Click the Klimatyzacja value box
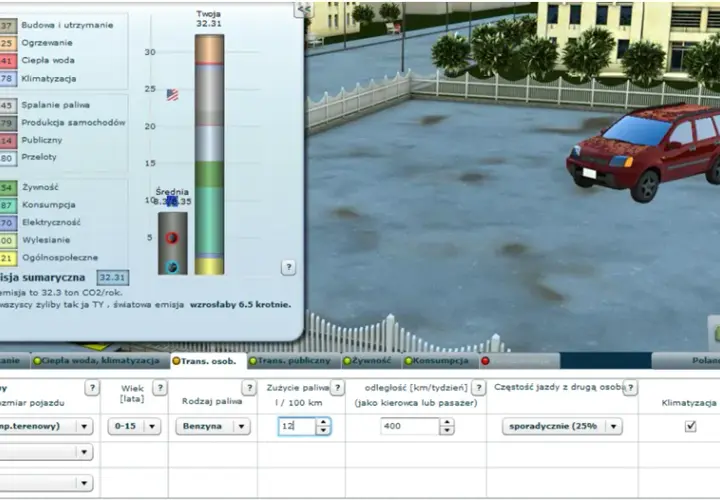 [x=8, y=79]
